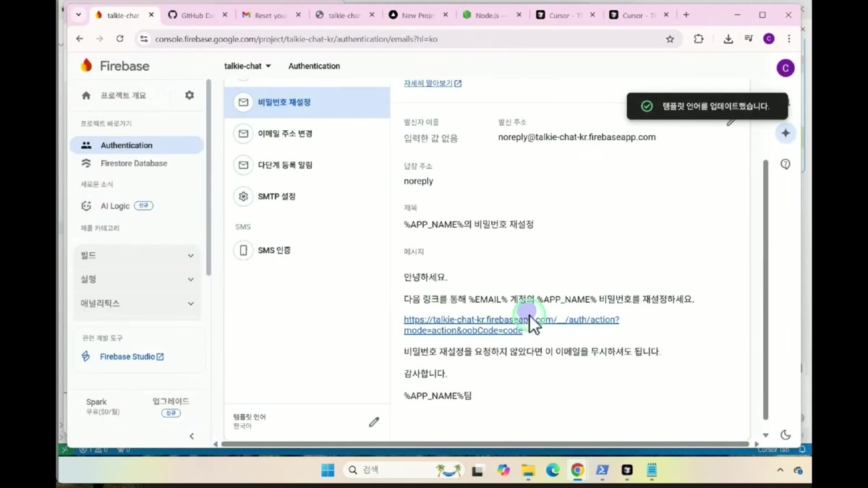
Task: Open Chrome media control icon
Action: [x=749, y=39]
